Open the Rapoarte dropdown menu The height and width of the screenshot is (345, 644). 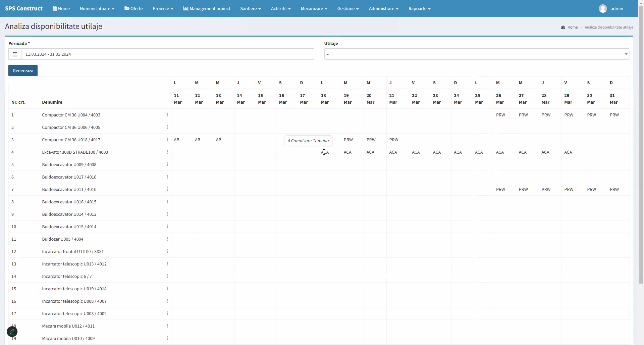[419, 8]
